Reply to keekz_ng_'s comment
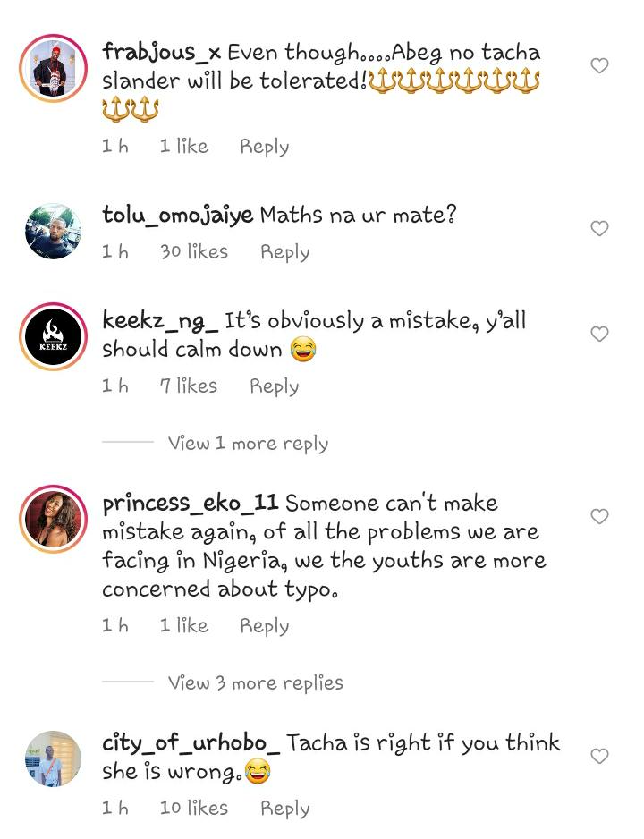The height and width of the screenshot is (839, 644). 274,386
